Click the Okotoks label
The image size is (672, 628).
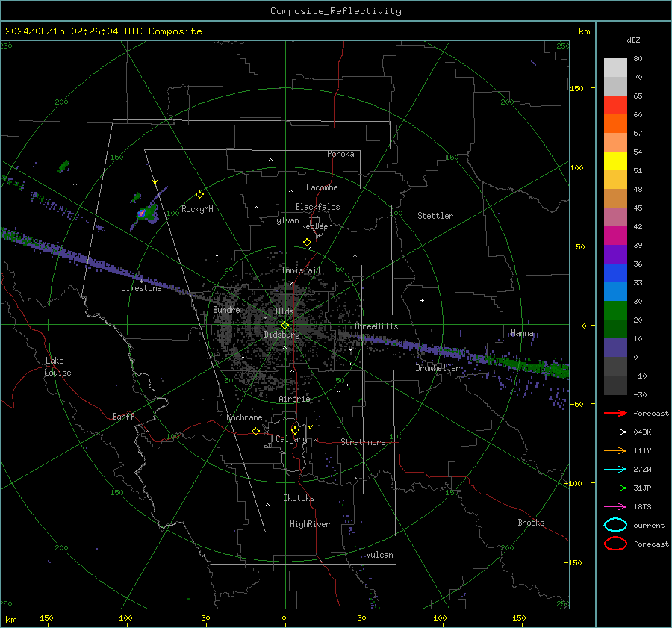[x=299, y=498]
